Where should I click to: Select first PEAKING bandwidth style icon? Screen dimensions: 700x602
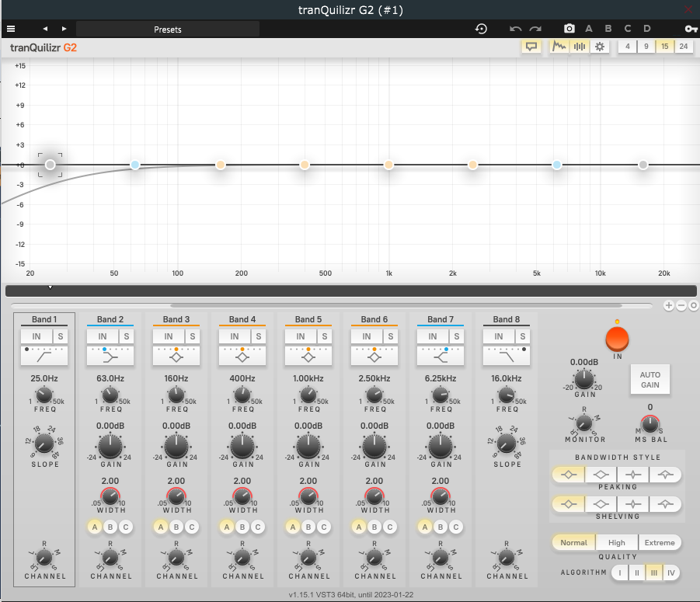click(x=568, y=475)
